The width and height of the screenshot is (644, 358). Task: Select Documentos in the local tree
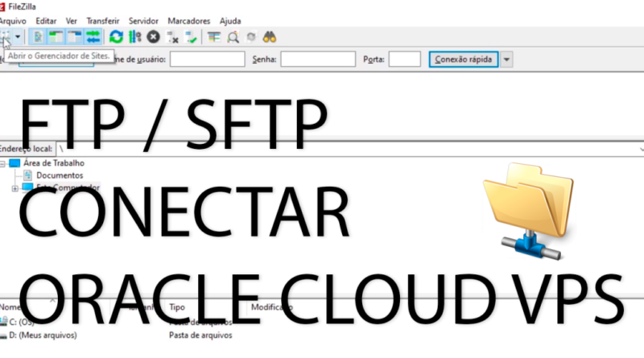(x=60, y=175)
